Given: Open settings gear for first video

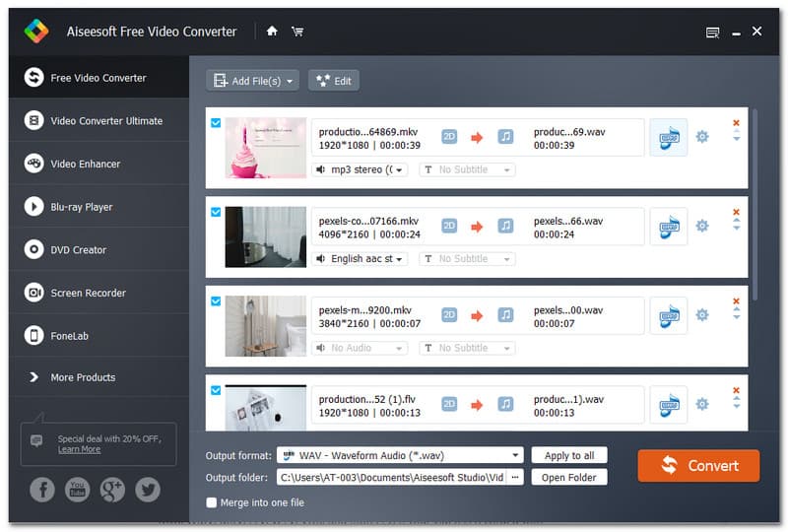Looking at the screenshot, I should (702, 137).
